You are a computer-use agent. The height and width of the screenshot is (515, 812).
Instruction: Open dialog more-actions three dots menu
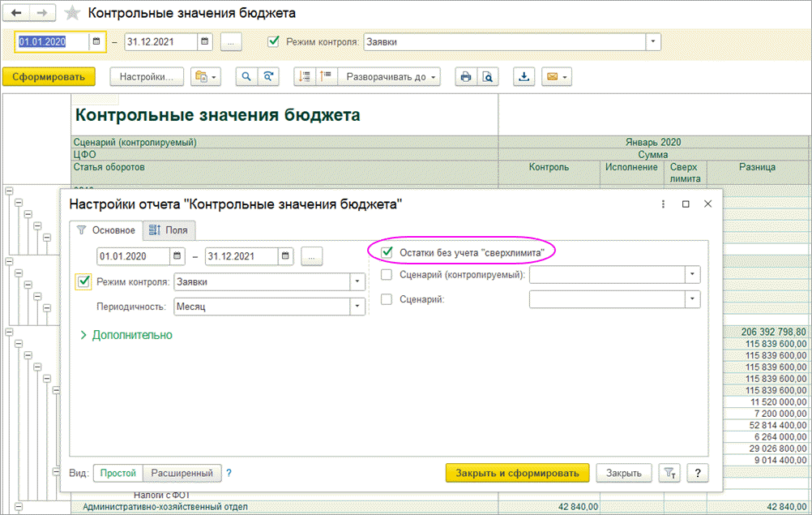[x=663, y=204]
